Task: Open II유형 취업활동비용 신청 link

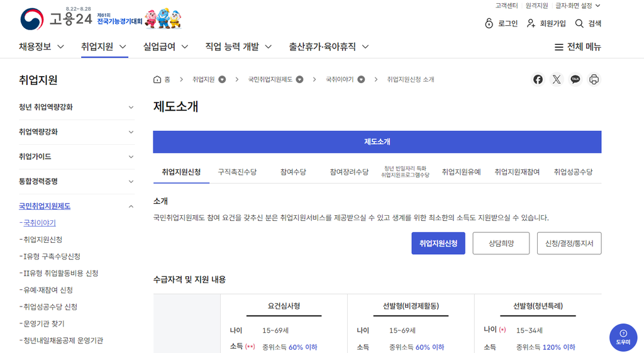Action: (x=61, y=273)
